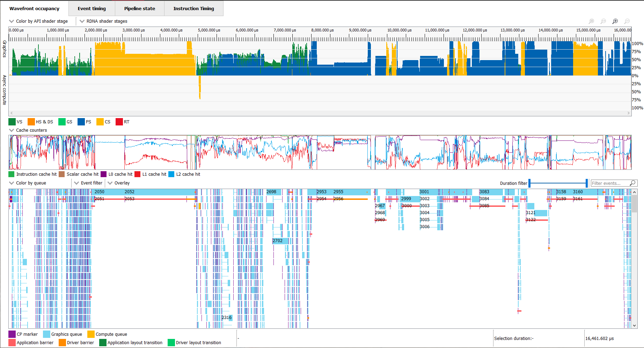Click the scroll up arrow of event timeline

(x=635, y=192)
